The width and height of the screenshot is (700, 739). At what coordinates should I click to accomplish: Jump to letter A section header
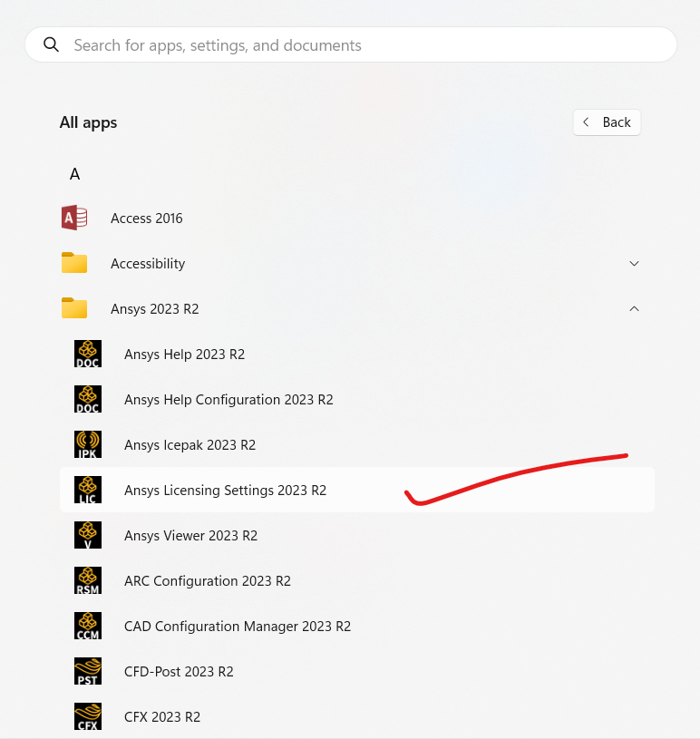(x=74, y=173)
